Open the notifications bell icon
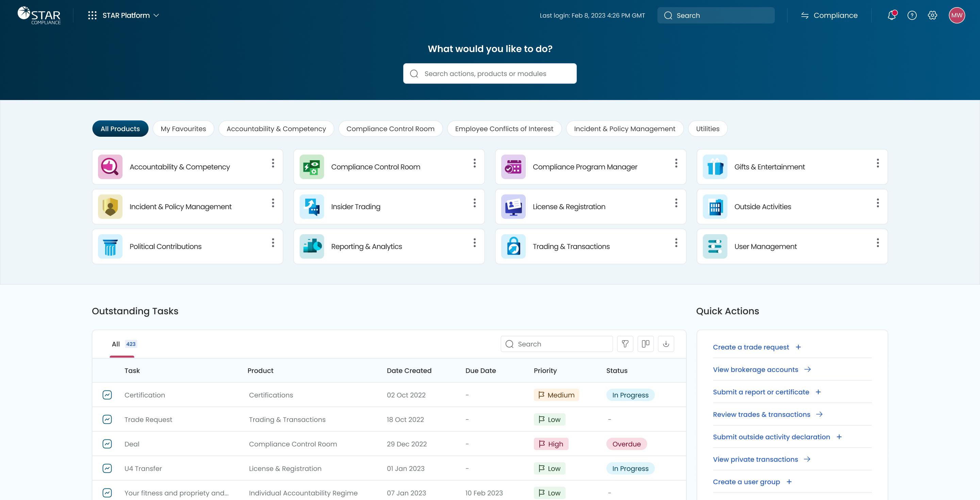Viewport: 980px width, 500px height. (892, 16)
